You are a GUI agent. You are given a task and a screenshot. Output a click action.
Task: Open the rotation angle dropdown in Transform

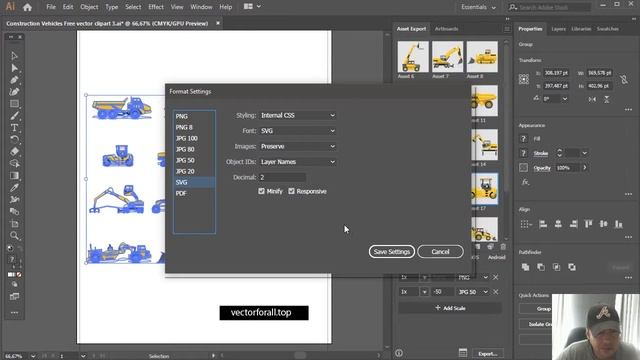[x=565, y=99]
